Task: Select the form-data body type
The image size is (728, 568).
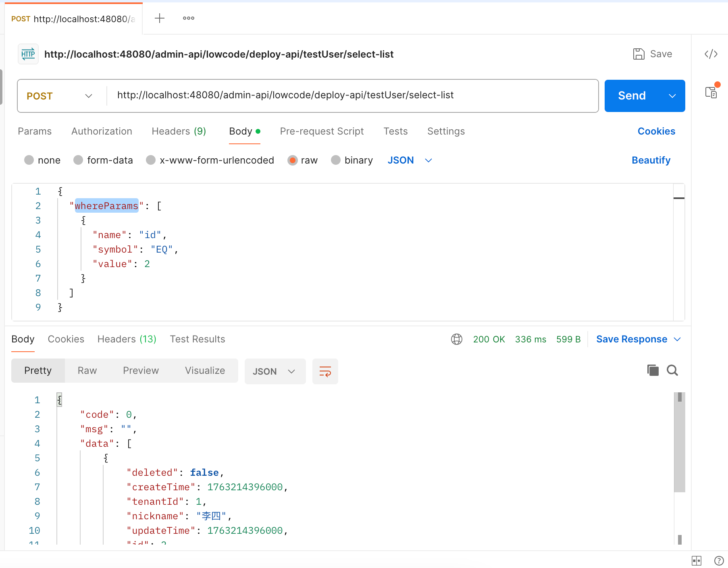Action: click(x=78, y=160)
